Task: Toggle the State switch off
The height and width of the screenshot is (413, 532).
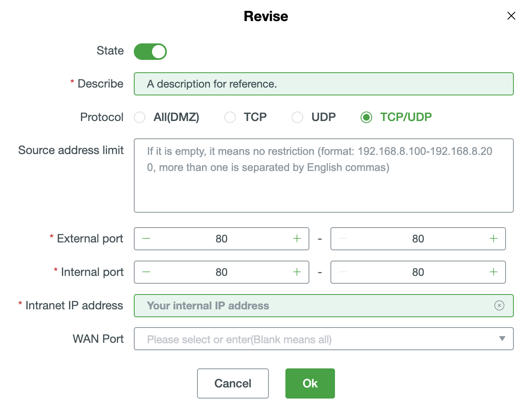Action: (x=150, y=52)
